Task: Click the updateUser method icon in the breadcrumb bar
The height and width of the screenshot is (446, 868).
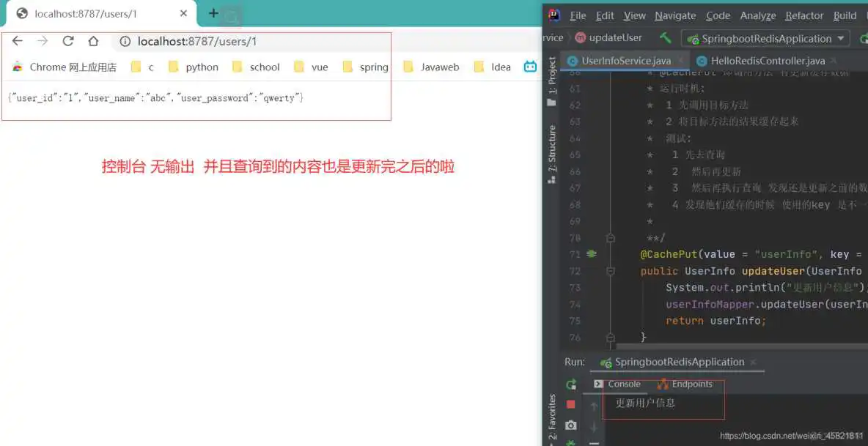Action: click(579, 37)
